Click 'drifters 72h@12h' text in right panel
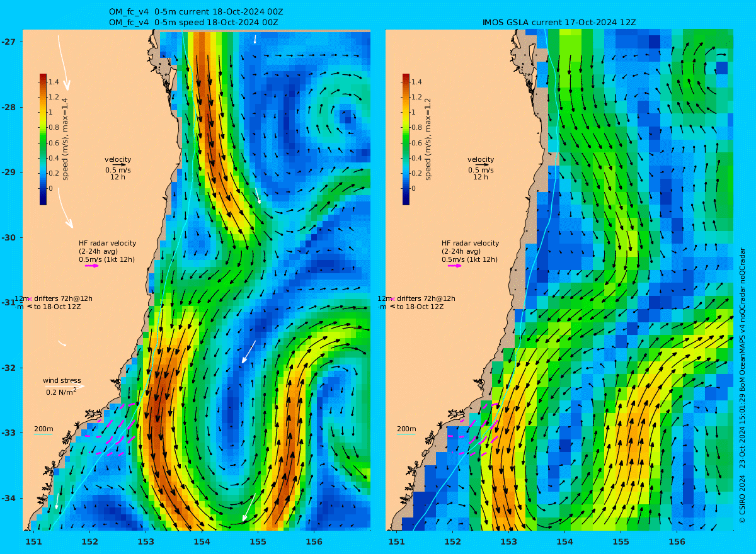This screenshot has height=554, width=756. 427,298
